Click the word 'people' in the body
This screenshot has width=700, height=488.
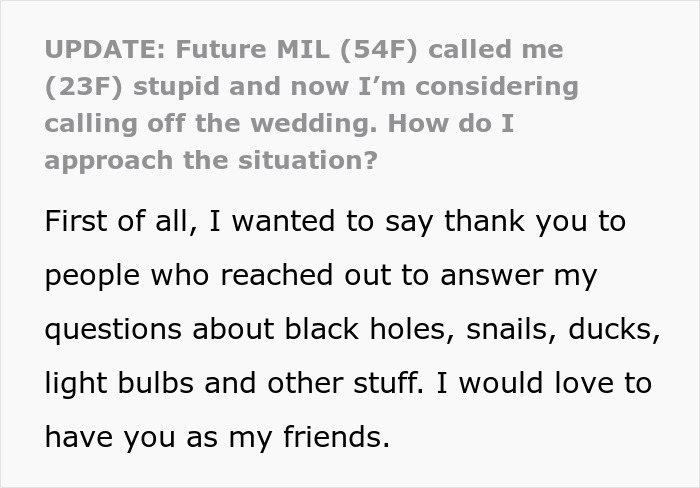pyautogui.click(x=92, y=277)
